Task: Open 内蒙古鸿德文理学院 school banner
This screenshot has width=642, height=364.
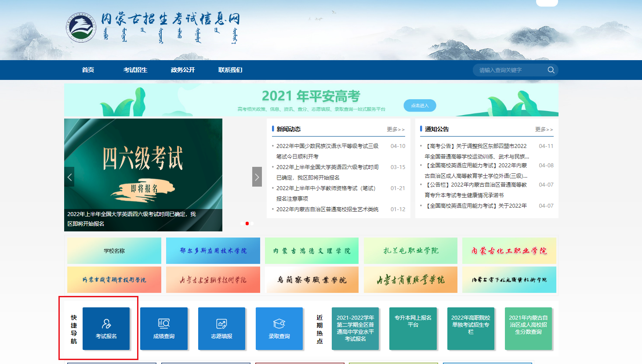Action: click(x=312, y=251)
